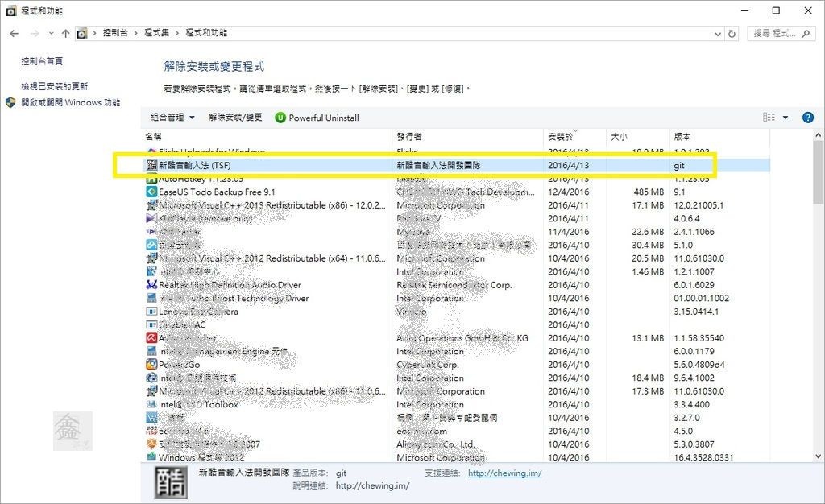This screenshot has width=825, height=504.
Task: Click the 新酷音輸入法 row icon
Action: [x=151, y=165]
